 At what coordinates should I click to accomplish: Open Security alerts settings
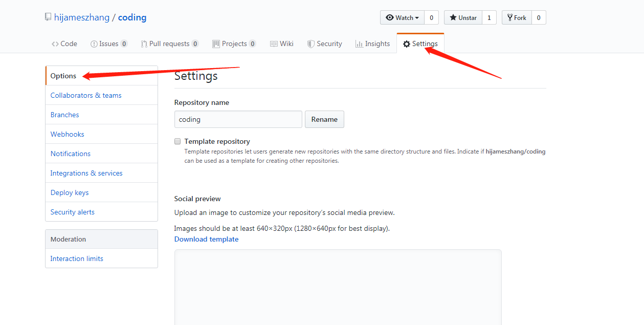coord(101,212)
